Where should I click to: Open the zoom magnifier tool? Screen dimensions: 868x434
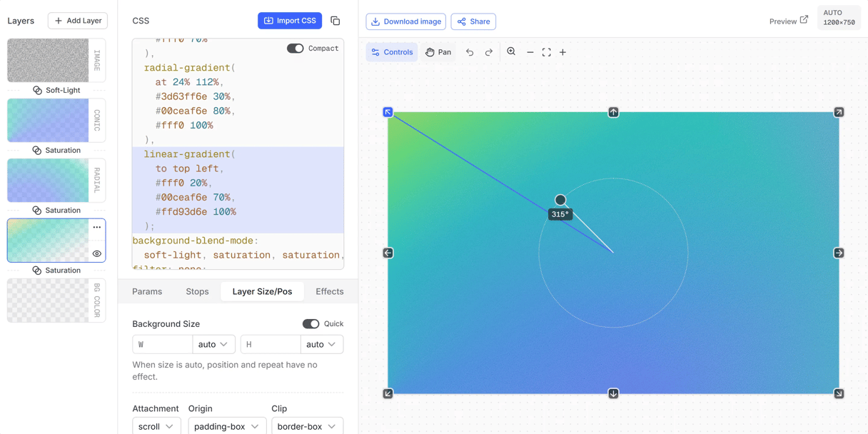coord(511,51)
